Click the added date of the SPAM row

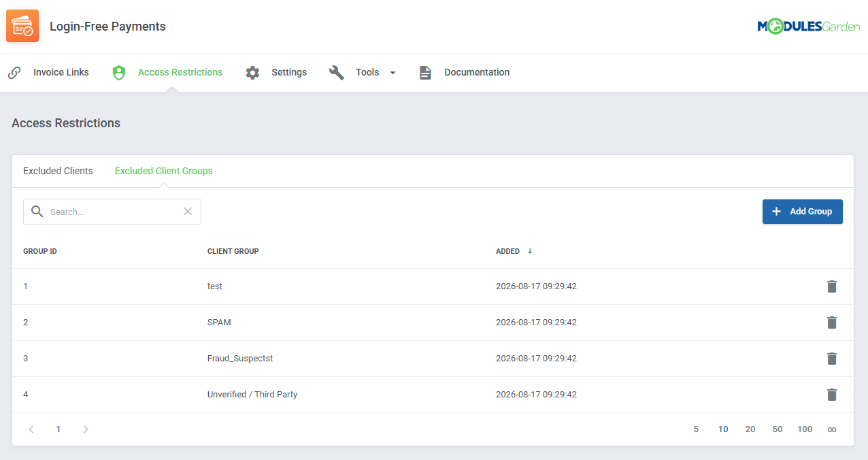[x=536, y=323]
